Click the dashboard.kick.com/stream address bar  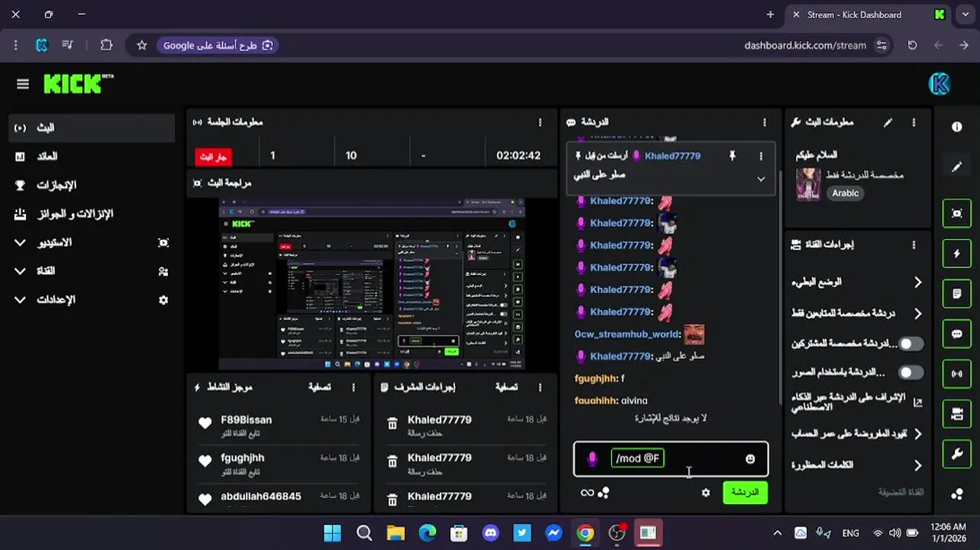(804, 45)
